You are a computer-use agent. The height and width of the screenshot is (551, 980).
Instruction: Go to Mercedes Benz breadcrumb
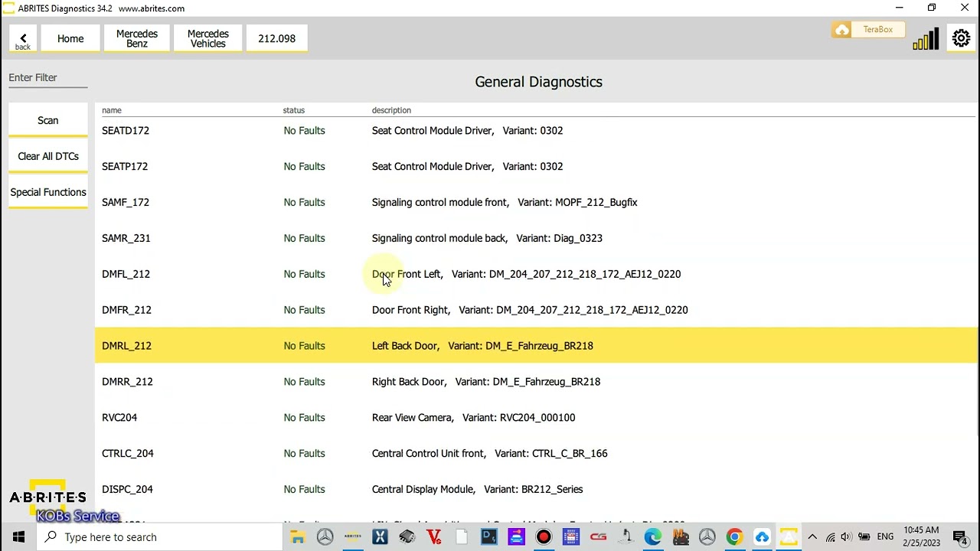click(137, 39)
